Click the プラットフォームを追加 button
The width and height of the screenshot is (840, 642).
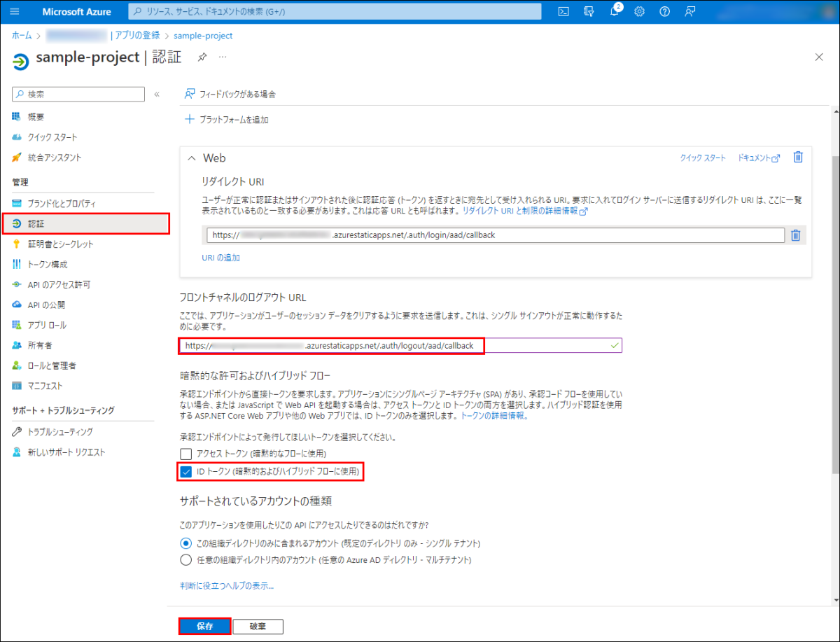(x=226, y=119)
